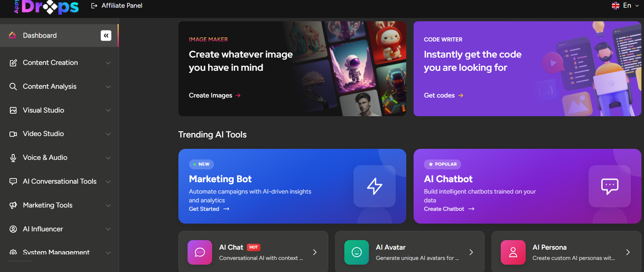Collapse the sidebar with double-chevron button

click(x=106, y=36)
